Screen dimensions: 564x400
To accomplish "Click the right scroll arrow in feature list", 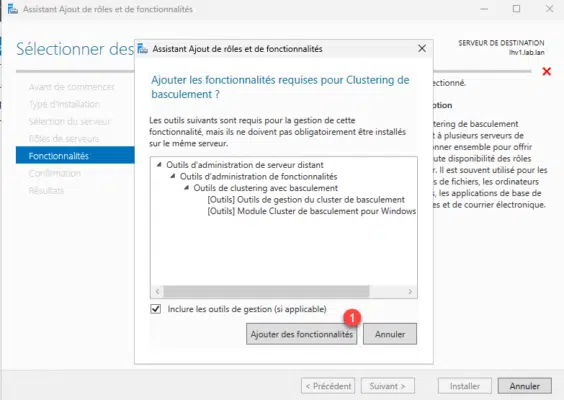I will pyautogui.click(x=410, y=291).
